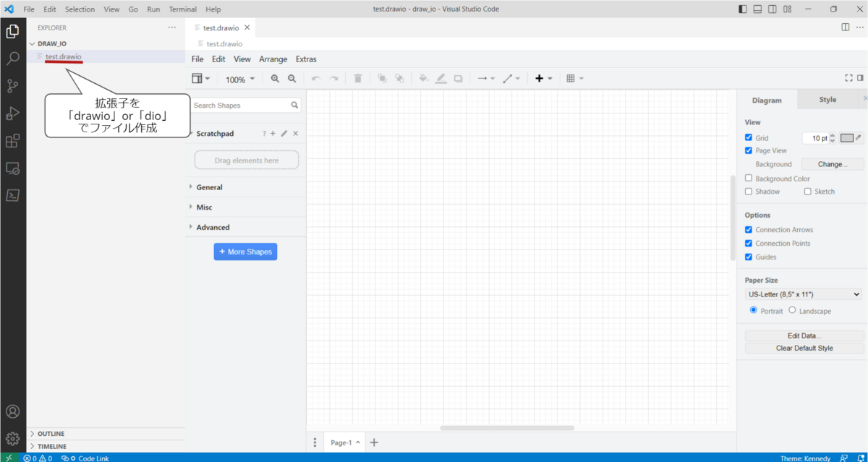This screenshot has width=868, height=462.
Task: Zoom in on the diagram canvas
Action: [275, 79]
